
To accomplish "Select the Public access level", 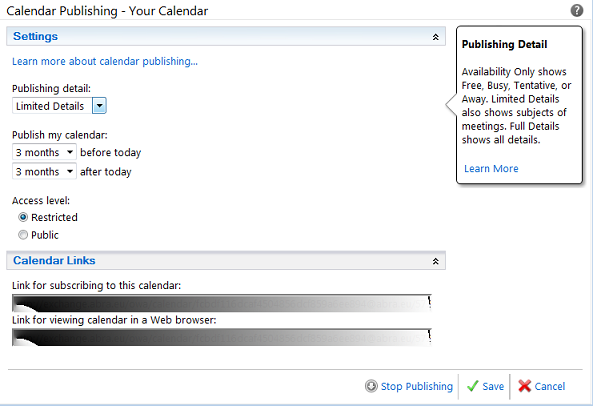I will (23, 235).
